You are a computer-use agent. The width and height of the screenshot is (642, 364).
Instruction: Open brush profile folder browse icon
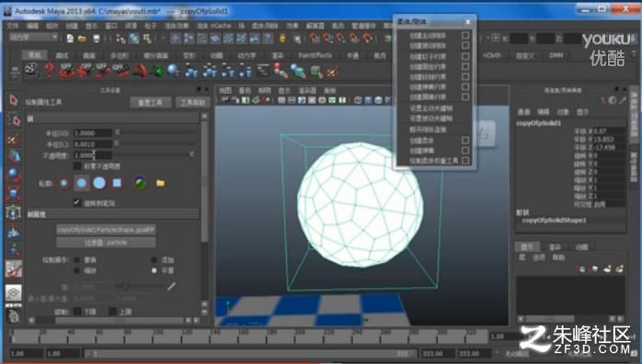click(x=160, y=183)
